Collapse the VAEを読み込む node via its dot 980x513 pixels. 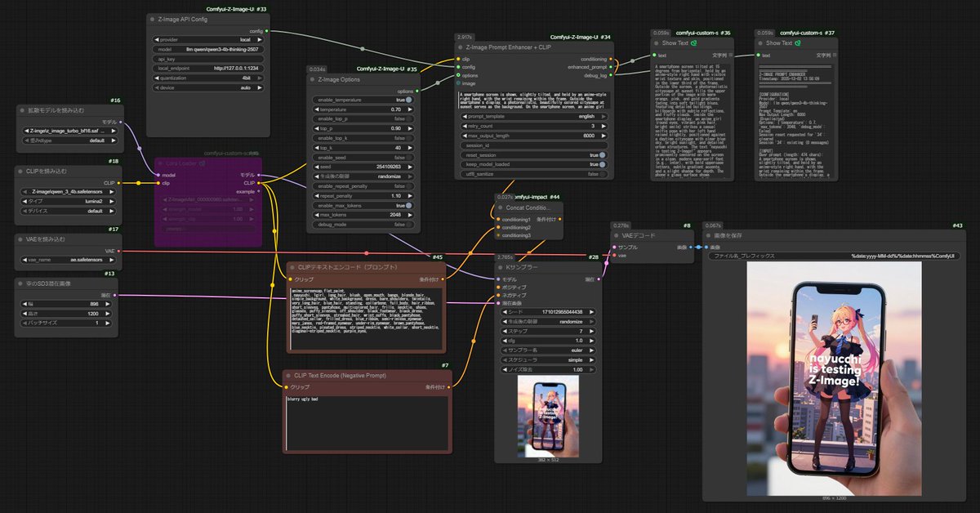[x=22, y=239]
